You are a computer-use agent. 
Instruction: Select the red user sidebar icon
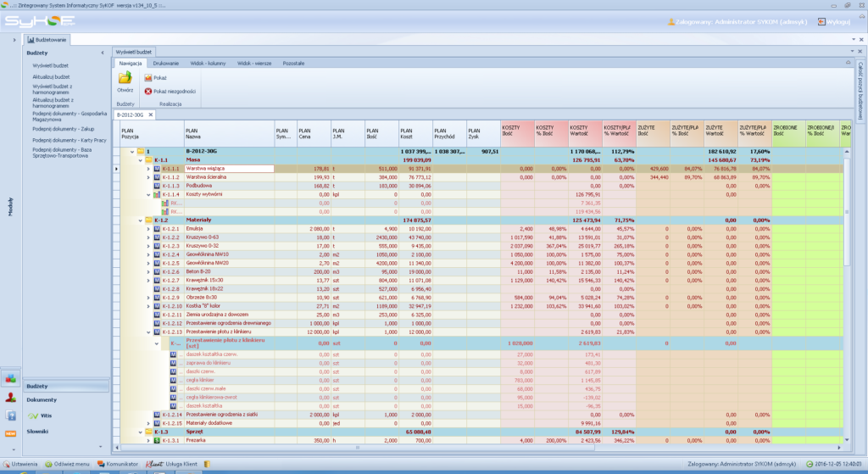(x=10, y=398)
